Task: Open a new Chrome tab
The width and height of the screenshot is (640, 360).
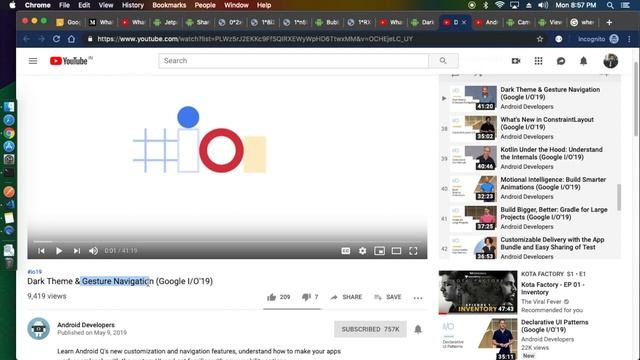Action: point(609,22)
